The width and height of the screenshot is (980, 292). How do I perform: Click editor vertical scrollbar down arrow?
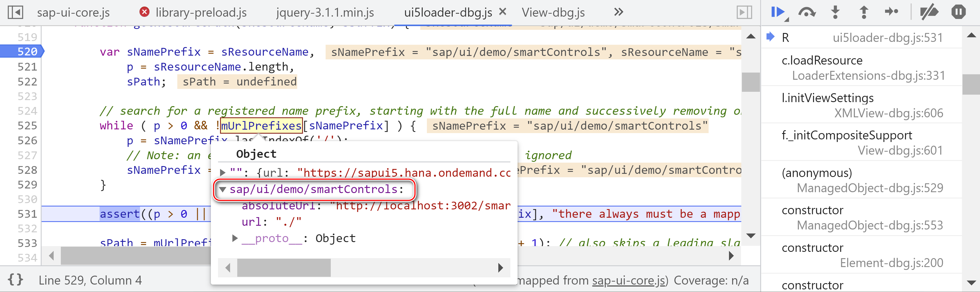[x=750, y=236]
